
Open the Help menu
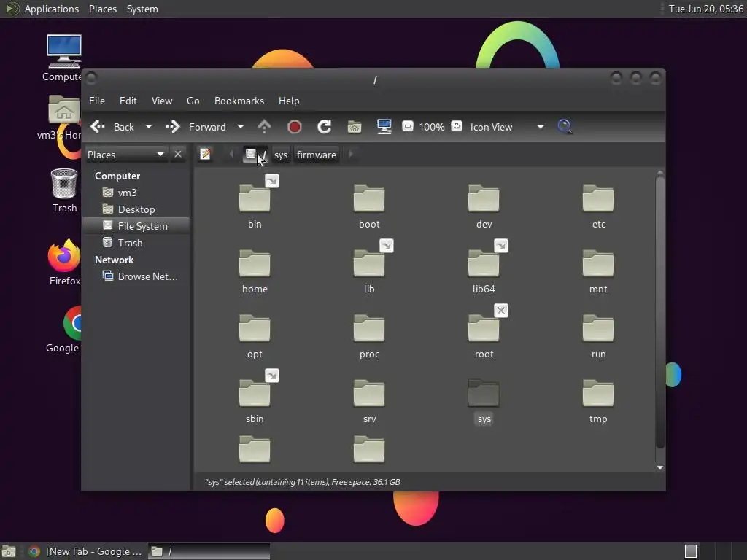point(289,101)
